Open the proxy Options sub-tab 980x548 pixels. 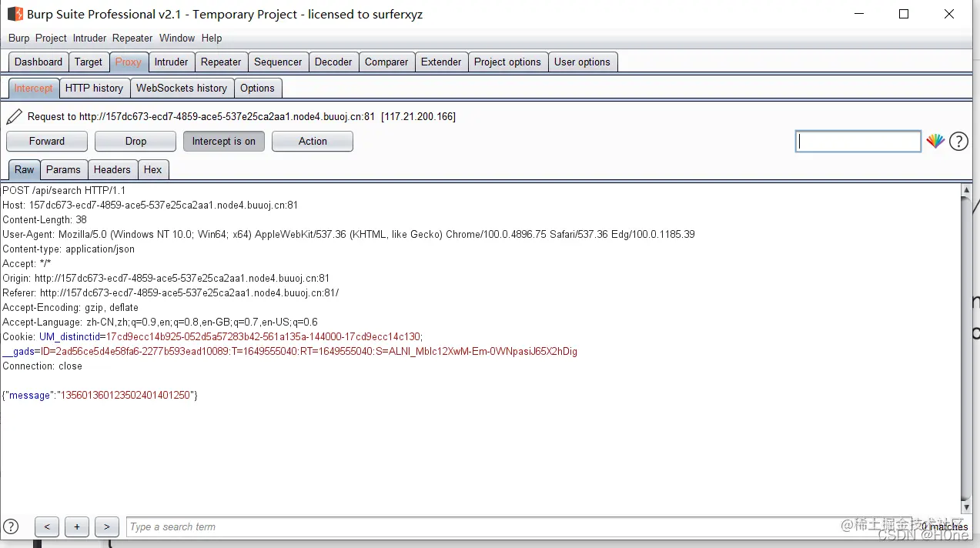coord(257,88)
